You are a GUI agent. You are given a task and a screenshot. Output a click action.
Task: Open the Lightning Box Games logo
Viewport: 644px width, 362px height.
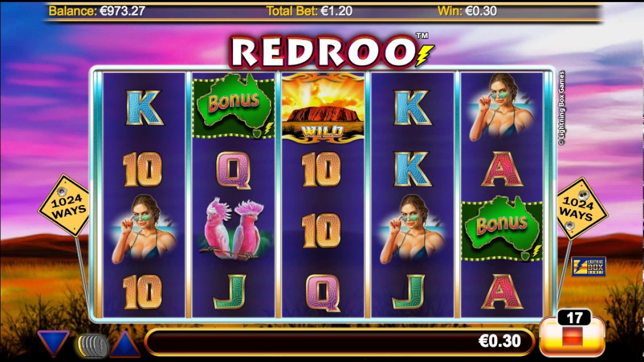[588, 266]
